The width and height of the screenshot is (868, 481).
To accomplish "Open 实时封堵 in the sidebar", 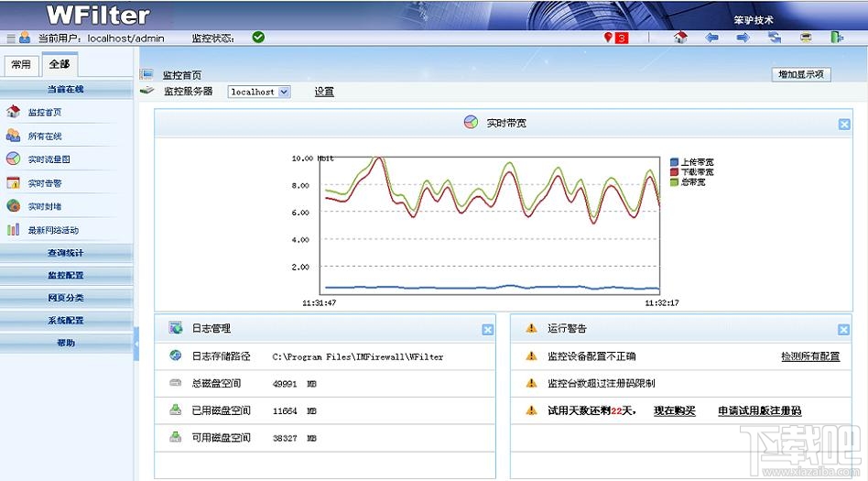I will 45,206.
